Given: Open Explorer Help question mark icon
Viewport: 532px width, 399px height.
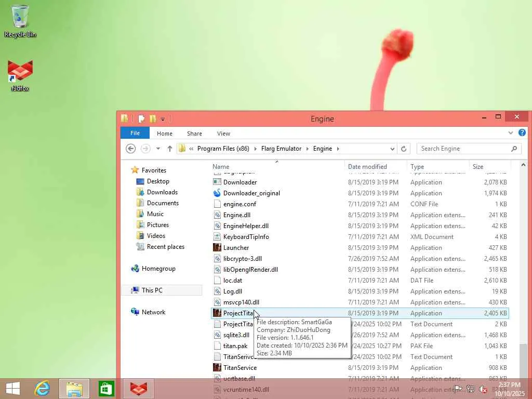Looking at the screenshot, I should [x=522, y=132].
